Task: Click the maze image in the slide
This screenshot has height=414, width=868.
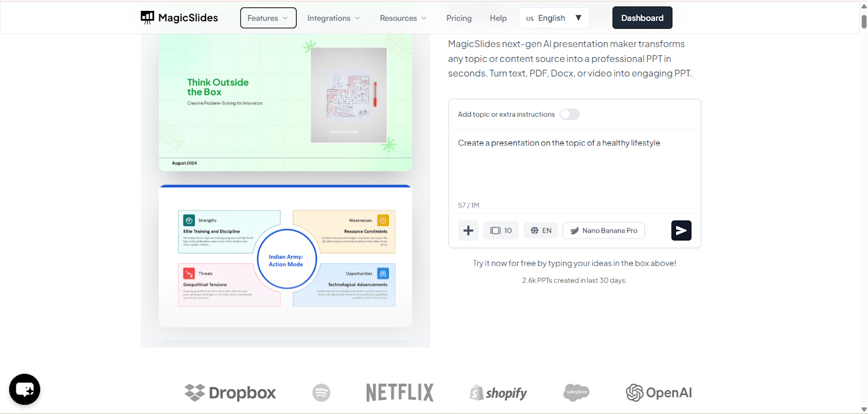Action: [x=349, y=95]
